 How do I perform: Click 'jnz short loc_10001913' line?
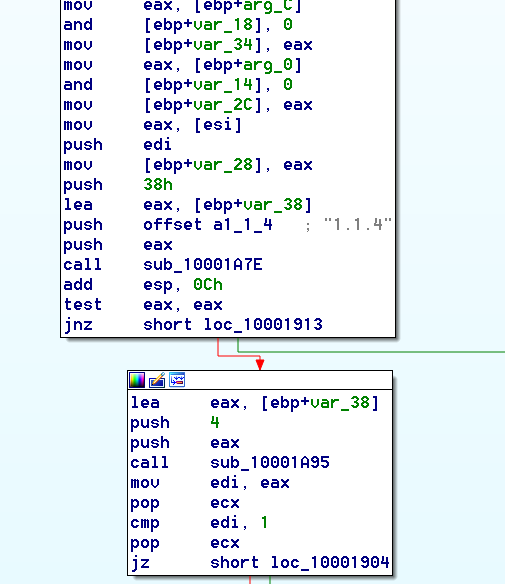pyautogui.click(x=193, y=325)
